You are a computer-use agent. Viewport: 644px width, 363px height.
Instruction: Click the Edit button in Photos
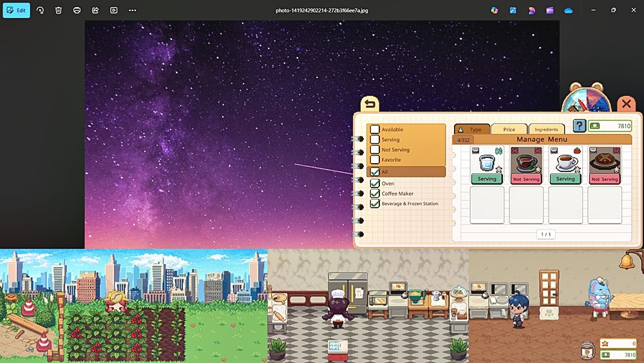pyautogui.click(x=17, y=10)
